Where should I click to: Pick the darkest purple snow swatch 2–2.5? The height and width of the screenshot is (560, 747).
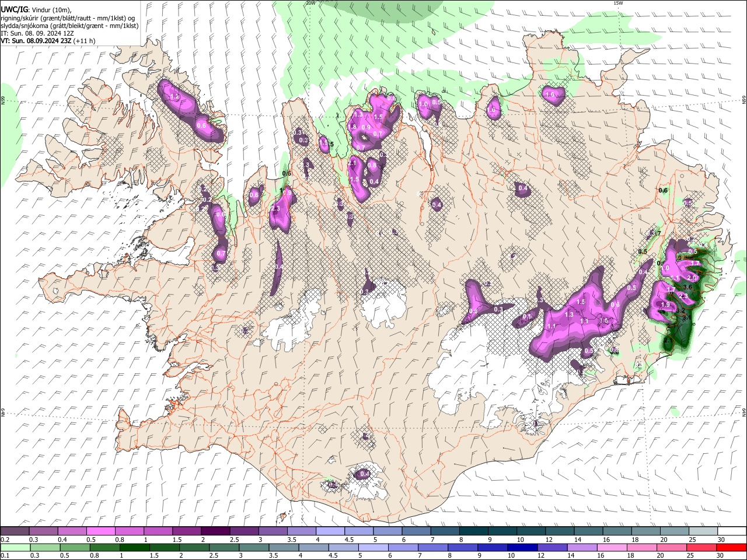coord(215,531)
